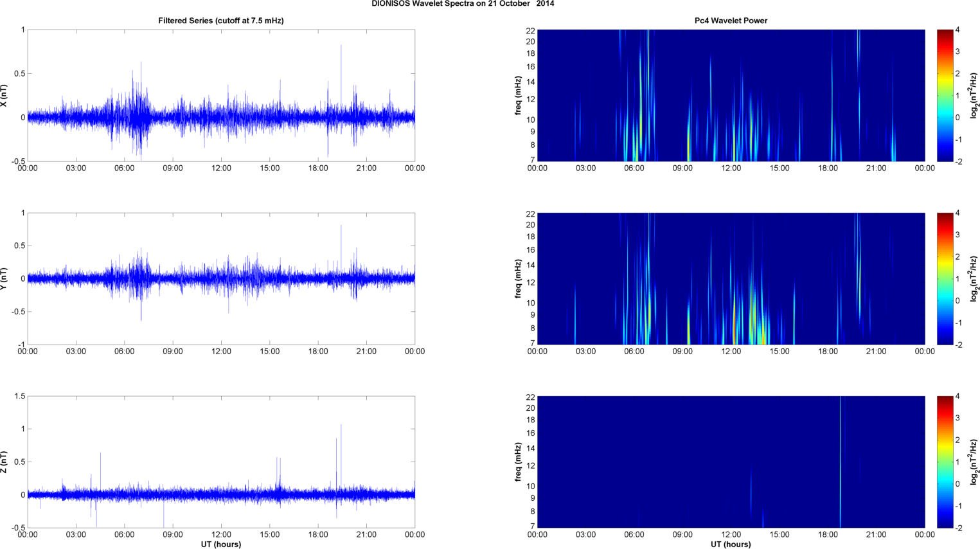Click the -1 tick on the Y axis

pos(21,345)
